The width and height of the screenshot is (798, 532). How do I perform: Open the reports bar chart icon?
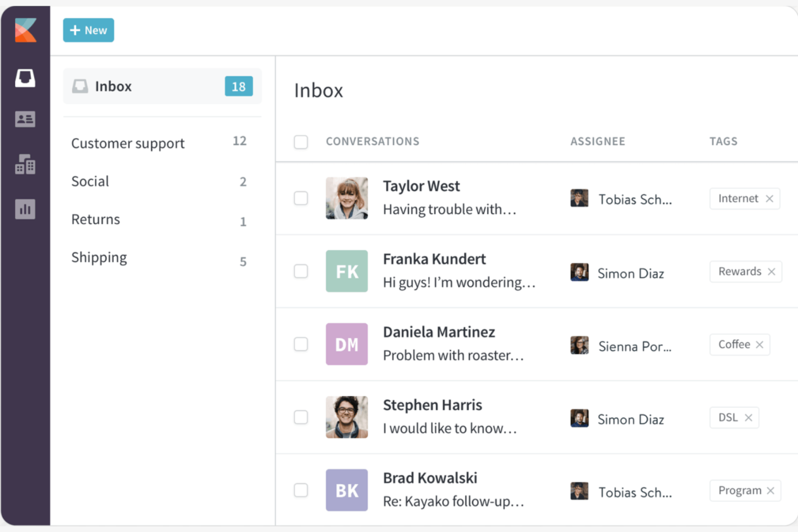[25, 209]
